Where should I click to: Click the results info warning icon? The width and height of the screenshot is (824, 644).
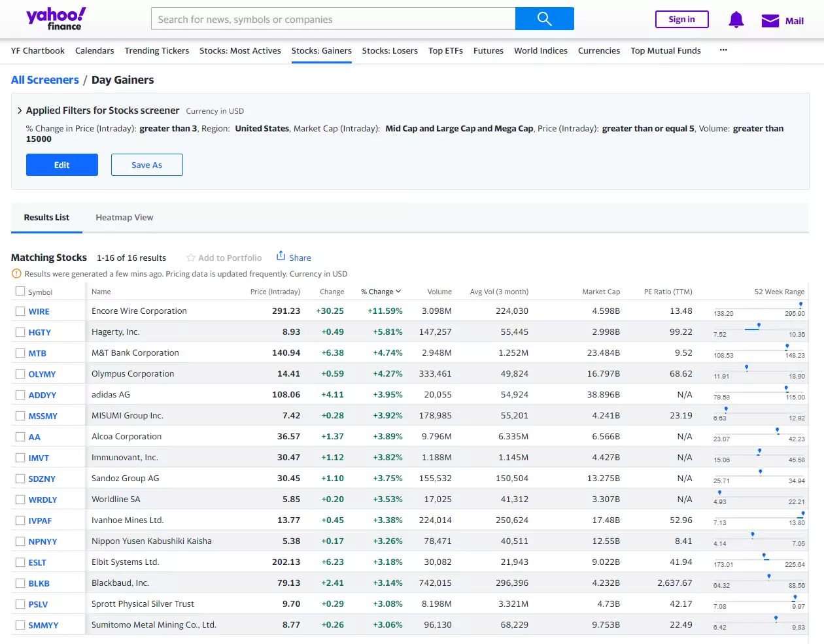point(16,274)
